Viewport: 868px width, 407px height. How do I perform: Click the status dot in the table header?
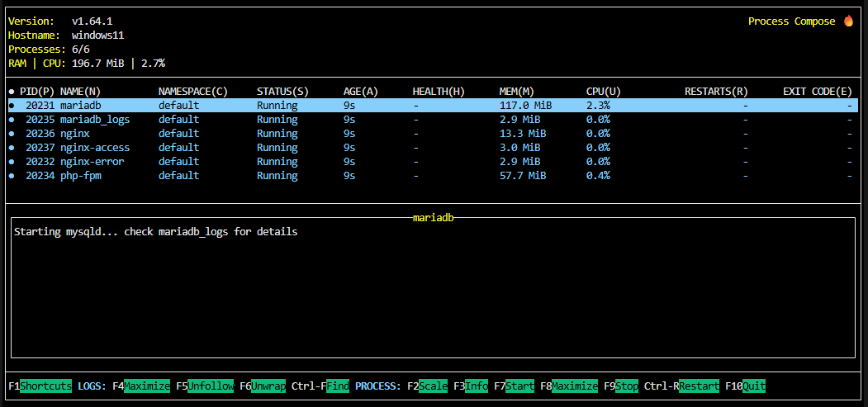pyautogui.click(x=12, y=92)
